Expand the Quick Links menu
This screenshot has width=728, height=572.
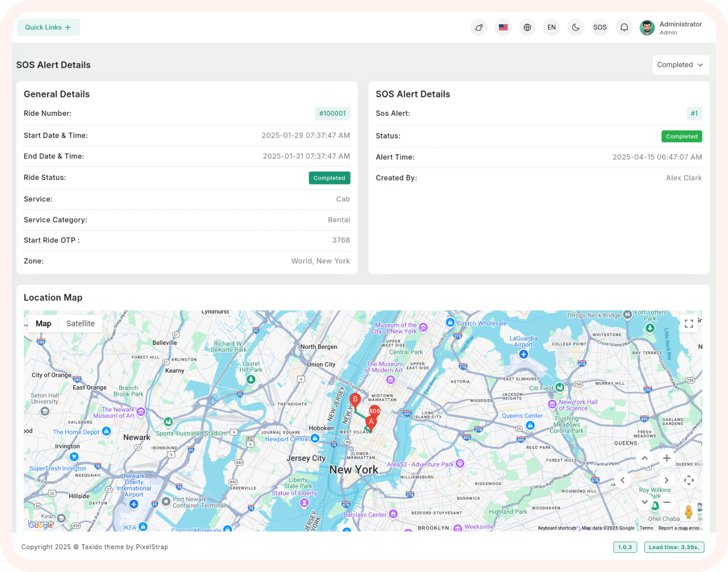point(48,27)
